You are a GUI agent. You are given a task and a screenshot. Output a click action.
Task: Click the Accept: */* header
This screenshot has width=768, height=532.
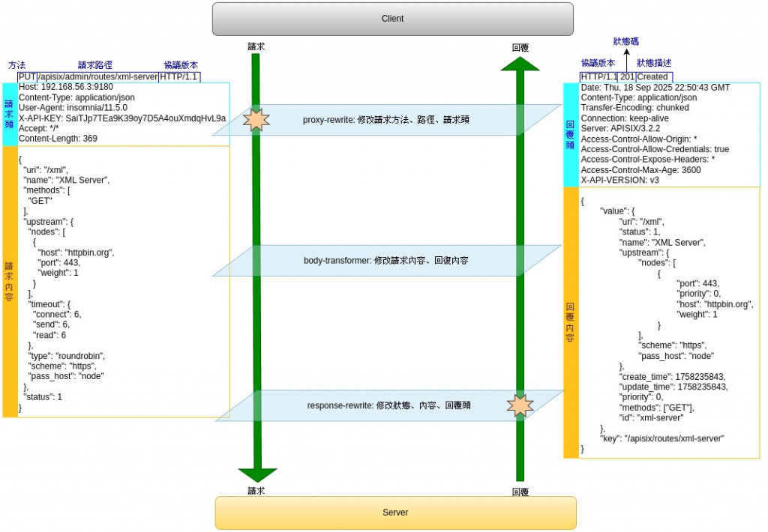click(39, 128)
